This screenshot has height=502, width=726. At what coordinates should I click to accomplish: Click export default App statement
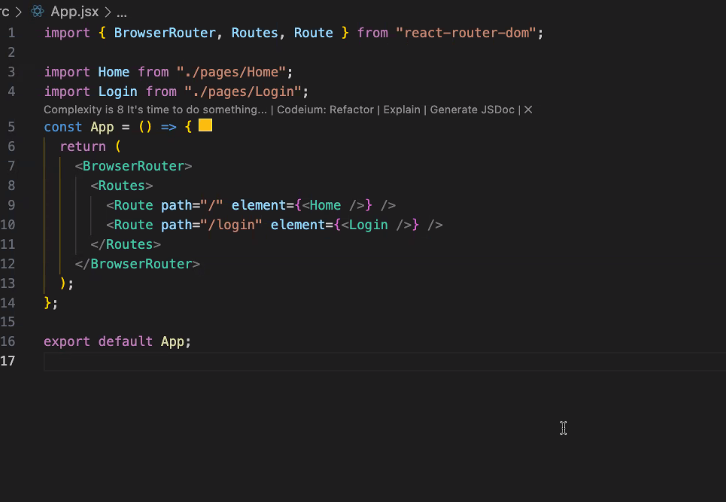click(x=117, y=342)
